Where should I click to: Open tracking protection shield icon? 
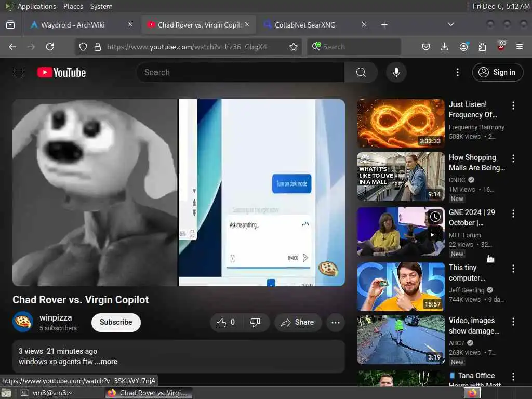click(x=83, y=47)
